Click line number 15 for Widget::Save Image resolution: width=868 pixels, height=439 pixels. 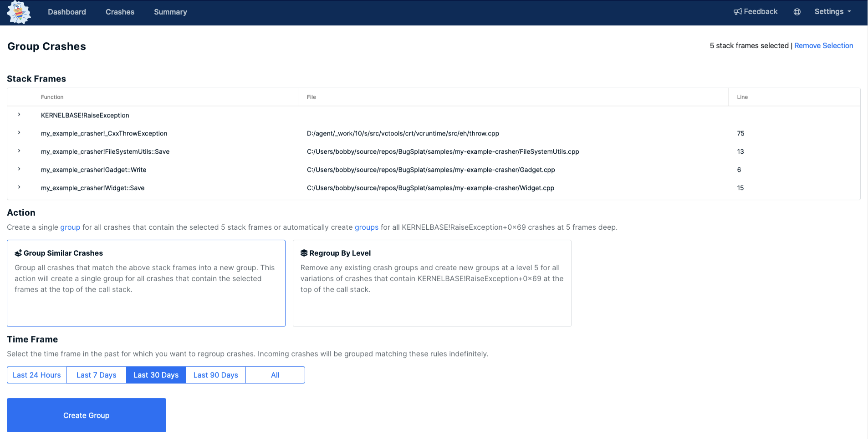point(740,188)
